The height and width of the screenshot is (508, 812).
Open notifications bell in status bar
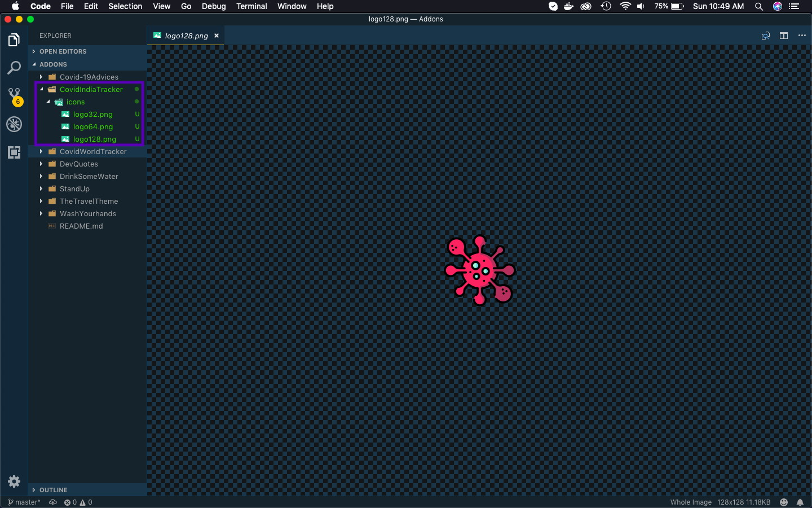800,502
